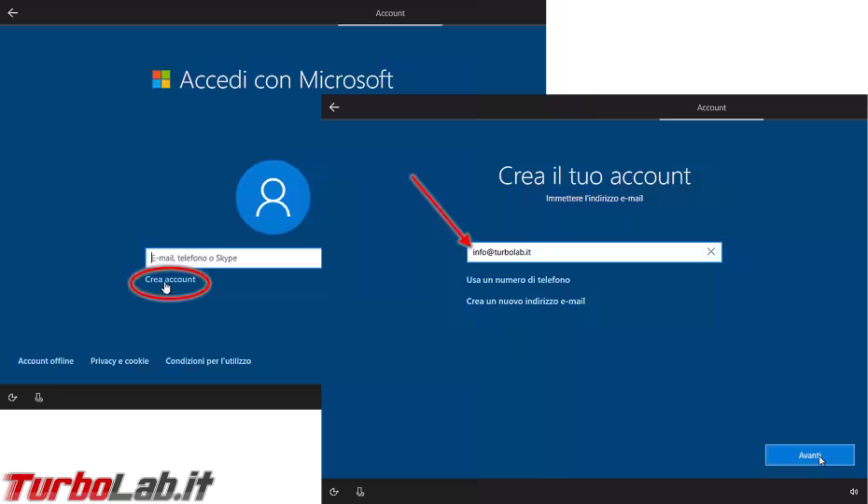Click the Crea account link
The image size is (868, 504).
point(170,279)
